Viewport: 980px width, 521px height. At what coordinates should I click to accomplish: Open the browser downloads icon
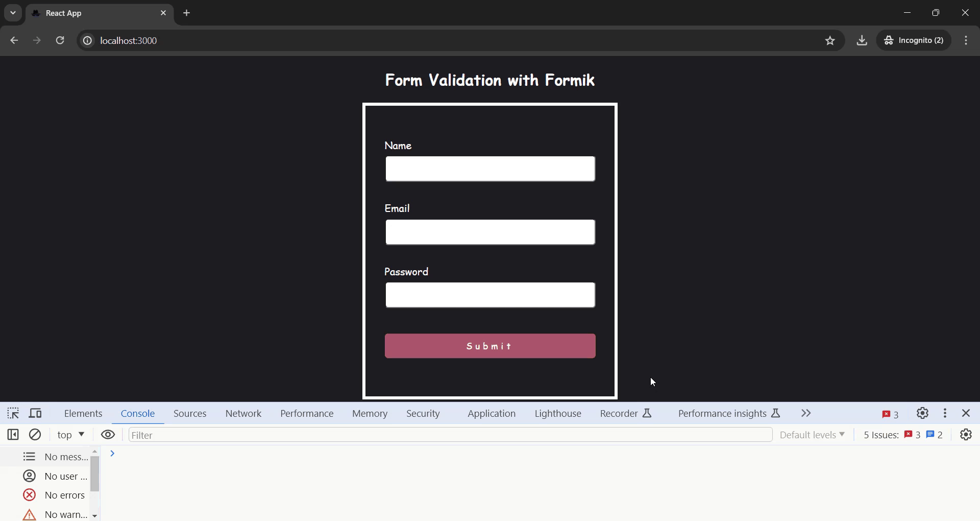coord(862,40)
